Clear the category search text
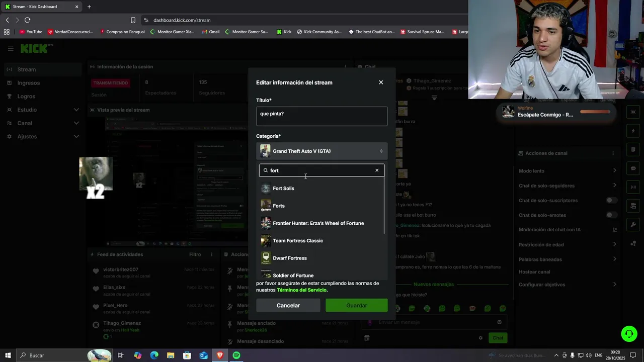 [377, 170]
